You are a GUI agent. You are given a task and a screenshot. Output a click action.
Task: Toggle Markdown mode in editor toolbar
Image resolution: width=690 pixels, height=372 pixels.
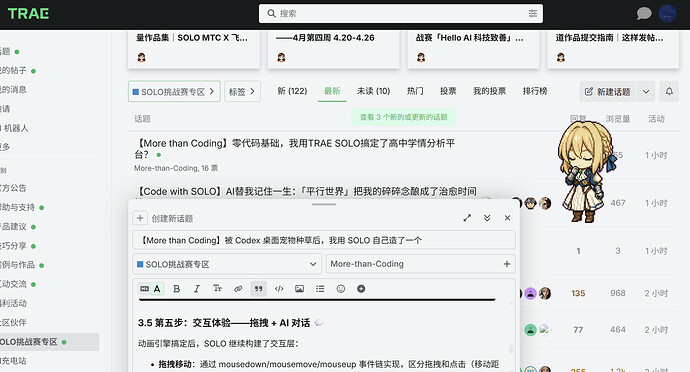(x=144, y=289)
